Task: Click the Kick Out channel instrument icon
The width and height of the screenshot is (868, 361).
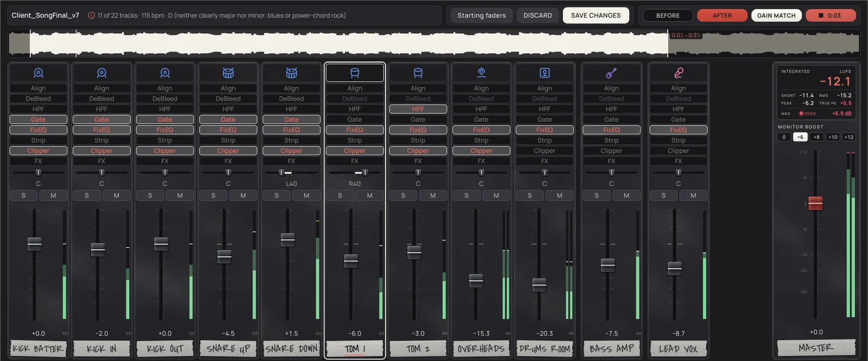Action: pos(165,73)
